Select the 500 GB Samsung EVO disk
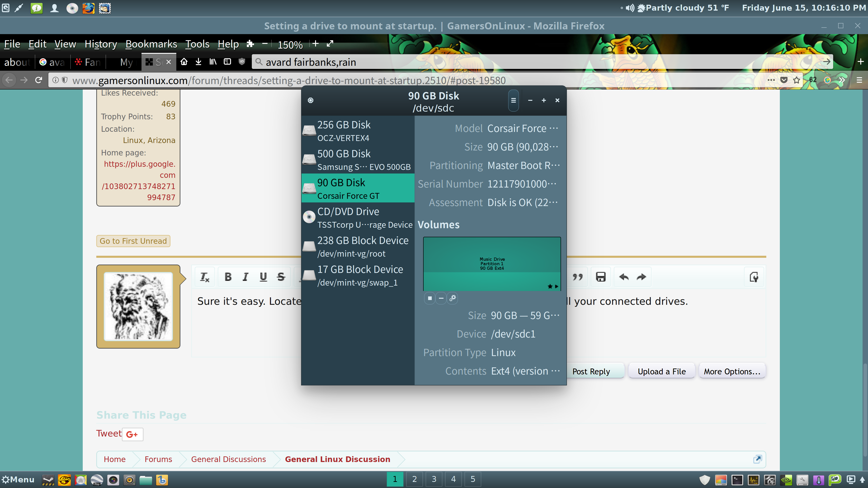The image size is (868, 488). point(358,160)
